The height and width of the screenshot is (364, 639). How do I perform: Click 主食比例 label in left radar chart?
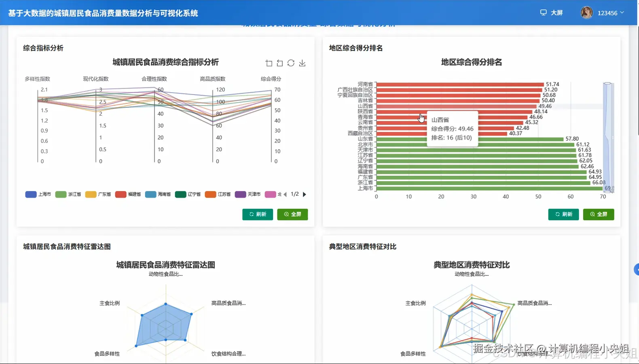click(110, 303)
